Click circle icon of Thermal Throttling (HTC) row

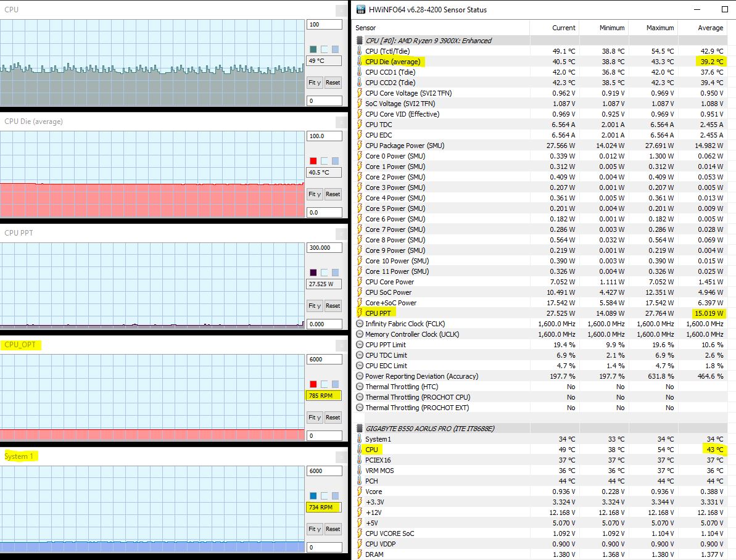tap(360, 386)
